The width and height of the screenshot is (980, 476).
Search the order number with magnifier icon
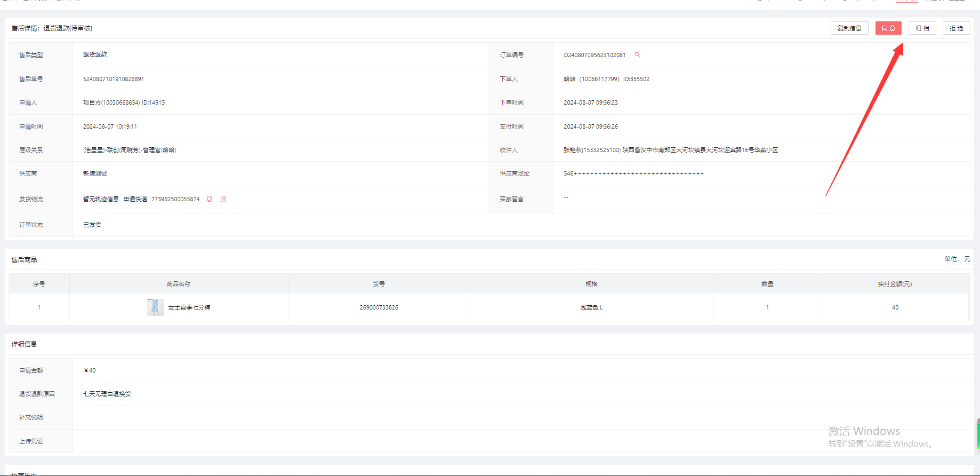tap(637, 55)
